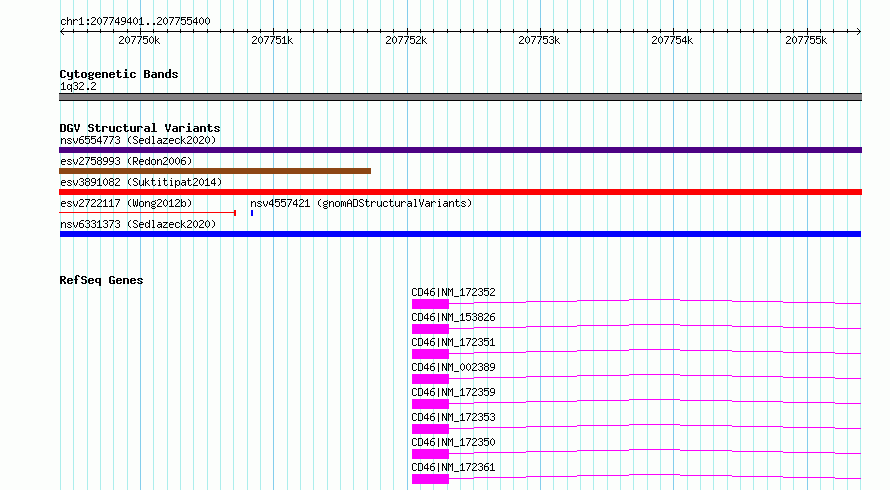This screenshot has height=490, width=890.
Task: Click the magenta exon block of NM_172361
Action: [x=430, y=479]
